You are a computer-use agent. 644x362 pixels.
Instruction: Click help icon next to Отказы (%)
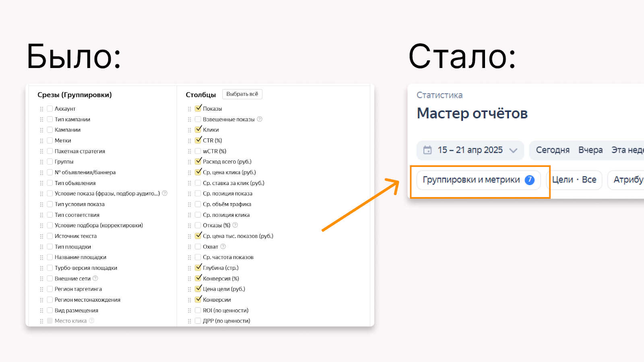pyautogui.click(x=235, y=225)
